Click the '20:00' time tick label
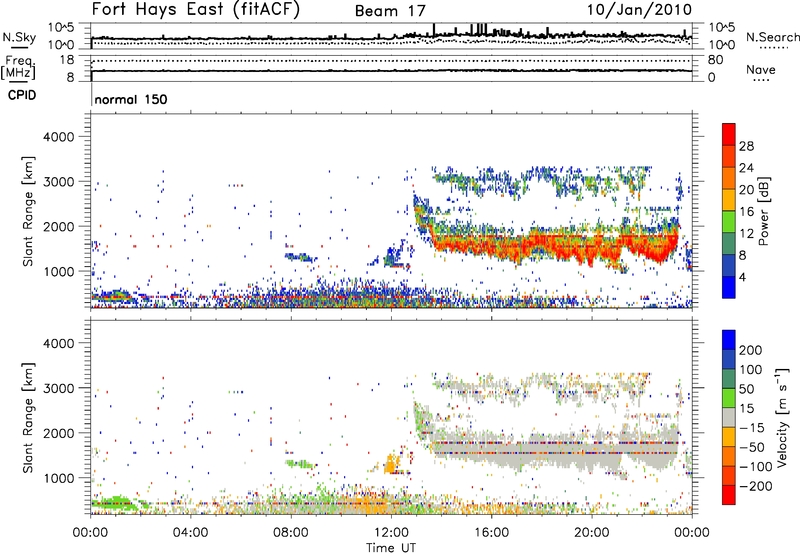This screenshot has height=554, width=800. (x=591, y=533)
